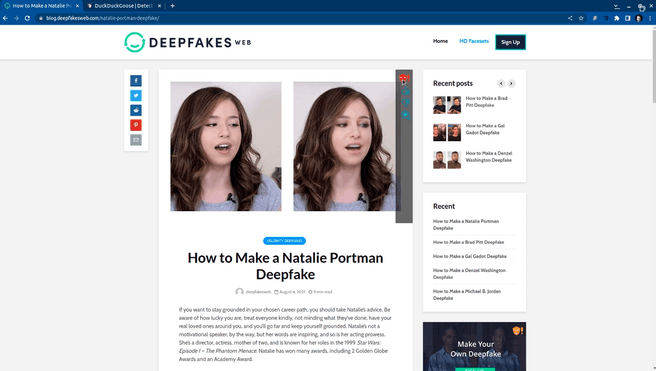Viewport: 656px width, 371px height.
Task: Click the share icon in address bar
Action: 570,18
